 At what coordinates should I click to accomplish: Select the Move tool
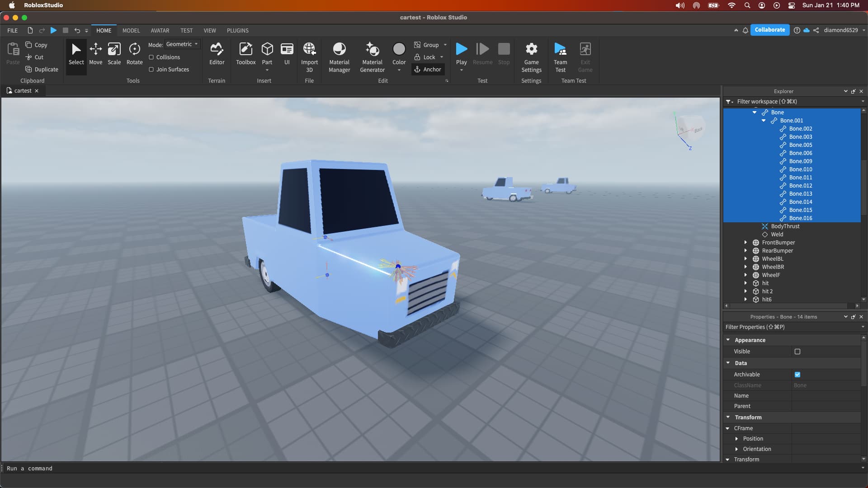95,53
